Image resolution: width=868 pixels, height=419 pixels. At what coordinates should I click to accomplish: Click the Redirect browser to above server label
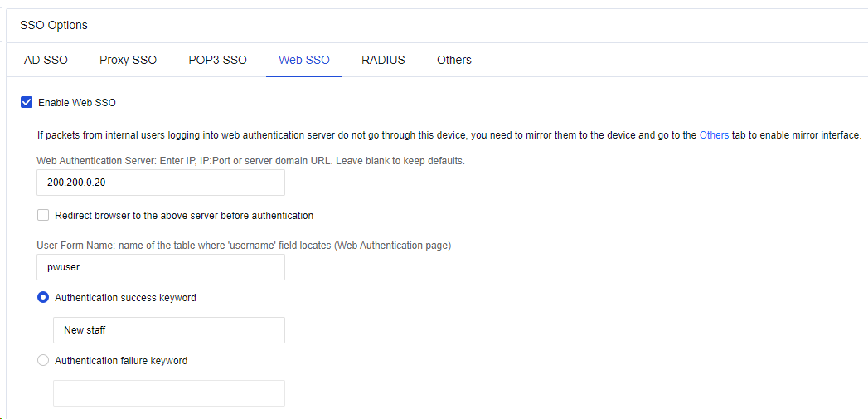(184, 216)
